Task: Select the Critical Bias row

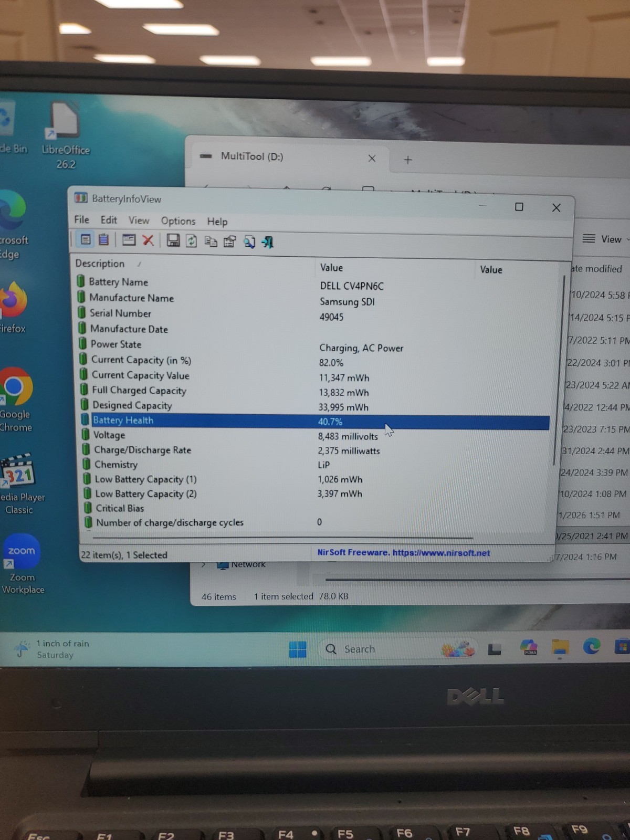Action: 316,508
